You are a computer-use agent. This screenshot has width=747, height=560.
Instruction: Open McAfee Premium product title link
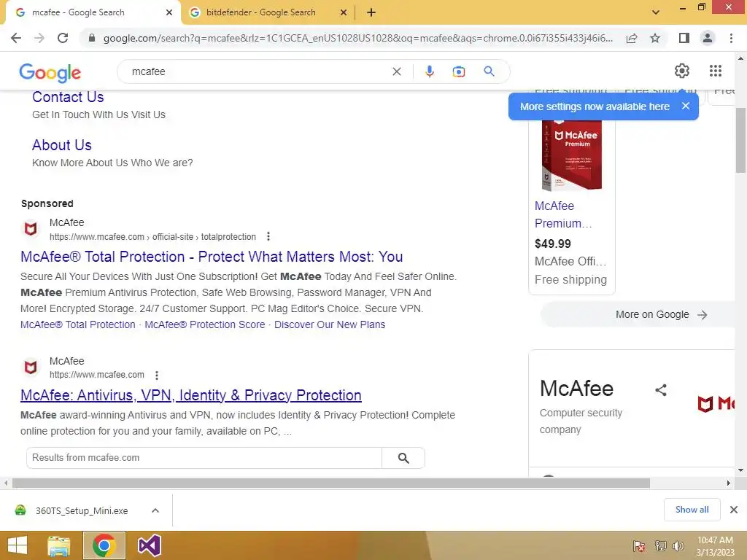[563, 215]
